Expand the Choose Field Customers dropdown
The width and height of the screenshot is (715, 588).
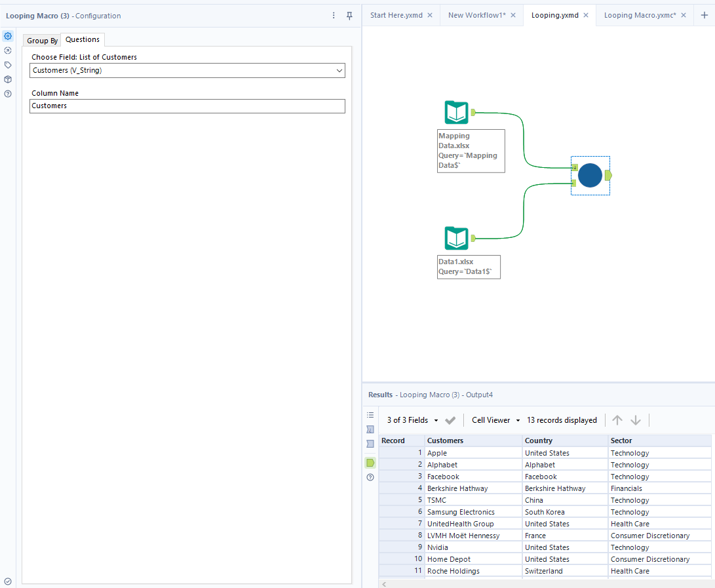[339, 70]
